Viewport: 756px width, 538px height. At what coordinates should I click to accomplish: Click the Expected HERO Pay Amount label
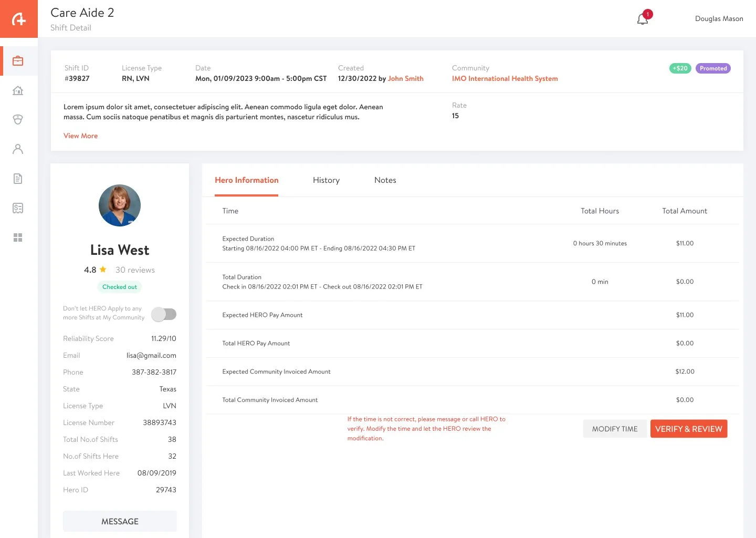262,315
